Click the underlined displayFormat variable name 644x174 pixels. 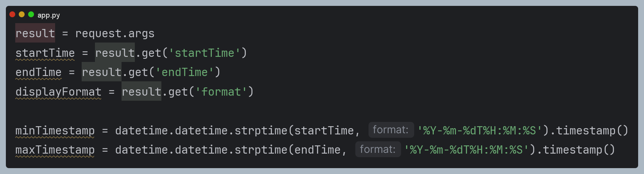(58, 92)
